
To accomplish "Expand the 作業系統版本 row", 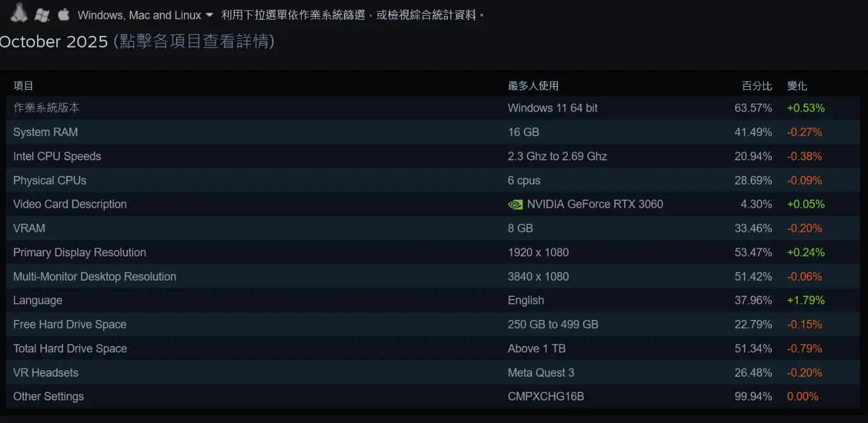I will tap(46, 108).
